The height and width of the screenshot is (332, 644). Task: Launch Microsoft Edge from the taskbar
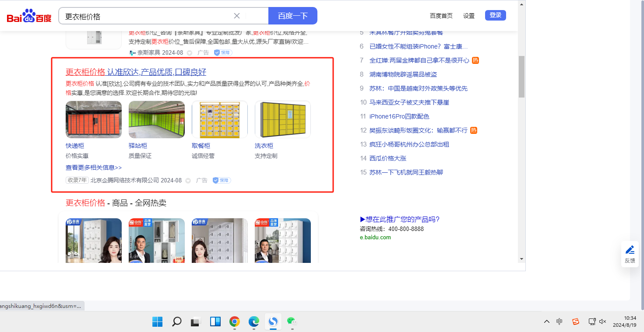(x=254, y=322)
